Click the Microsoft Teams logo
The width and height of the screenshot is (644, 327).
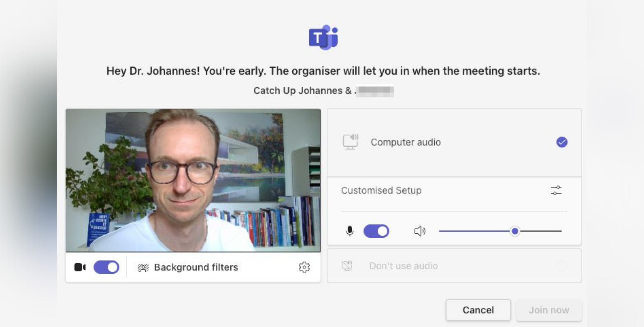coord(323,37)
